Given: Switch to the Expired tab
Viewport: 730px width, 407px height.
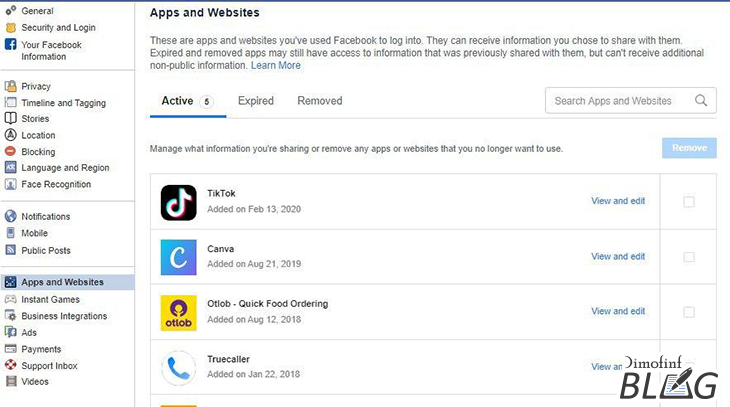Looking at the screenshot, I should click(256, 101).
